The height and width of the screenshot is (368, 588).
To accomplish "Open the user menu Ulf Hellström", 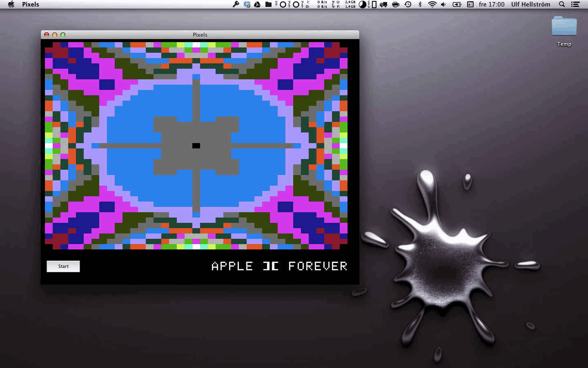I will tap(531, 4).
